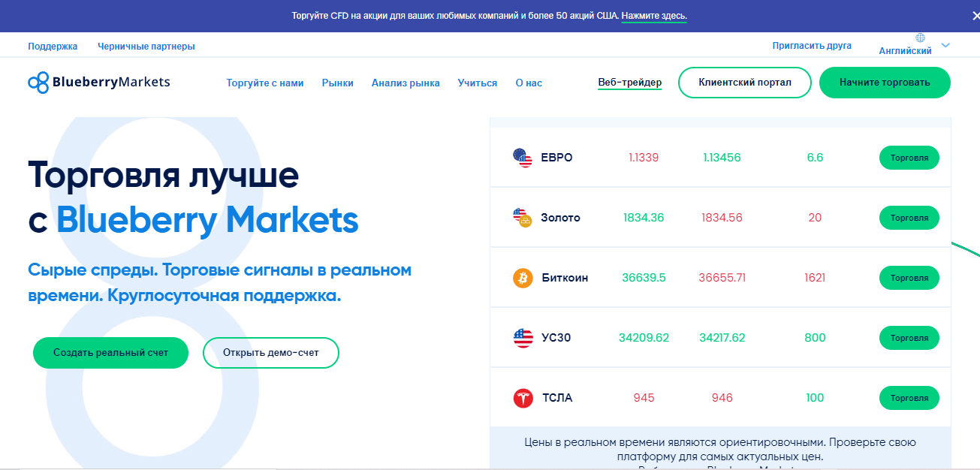
Task: Click the orange Bitcoin icon
Action: 523,278
